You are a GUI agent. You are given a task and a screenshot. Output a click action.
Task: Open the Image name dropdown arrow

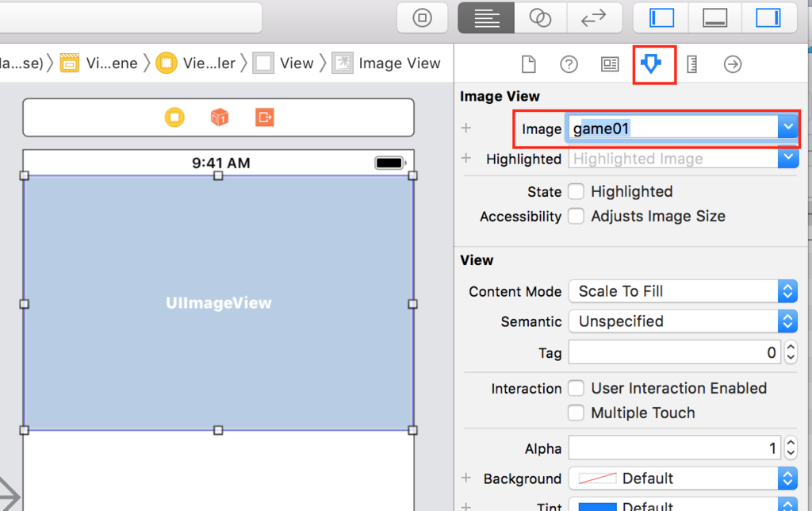click(787, 128)
